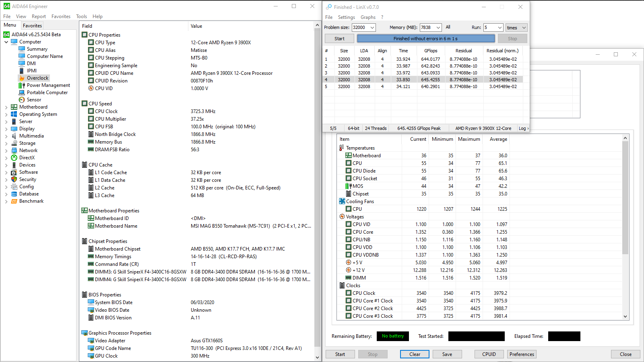The image size is (644, 362).
Task: Open the Memory (MiB) dropdown
Action: coord(438,28)
